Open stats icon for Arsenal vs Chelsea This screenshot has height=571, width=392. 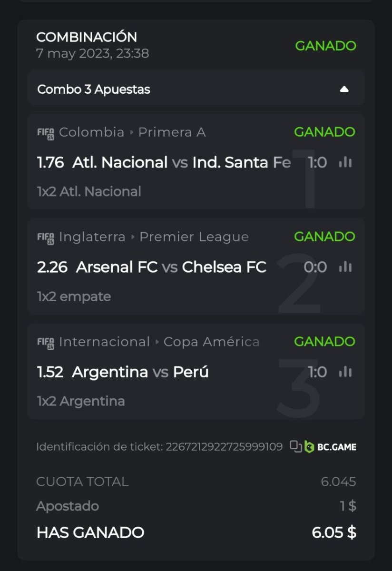[345, 267]
